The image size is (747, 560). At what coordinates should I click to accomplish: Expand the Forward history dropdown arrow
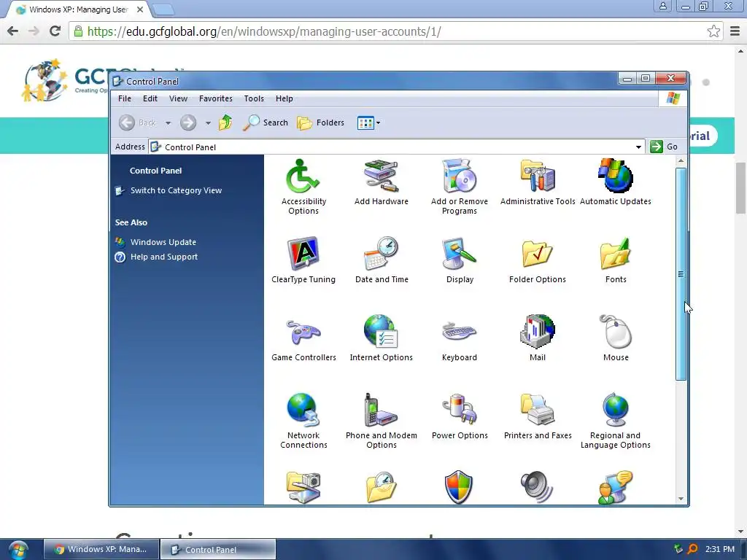click(208, 122)
